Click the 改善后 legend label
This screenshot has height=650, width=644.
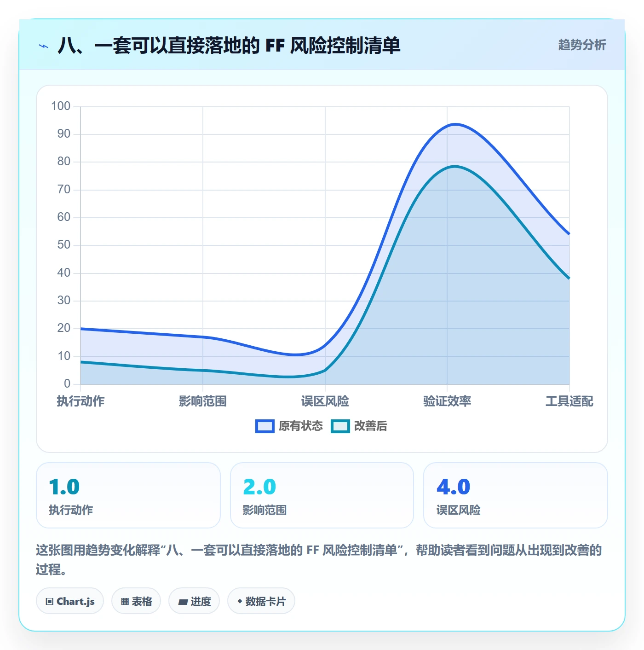(x=371, y=426)
